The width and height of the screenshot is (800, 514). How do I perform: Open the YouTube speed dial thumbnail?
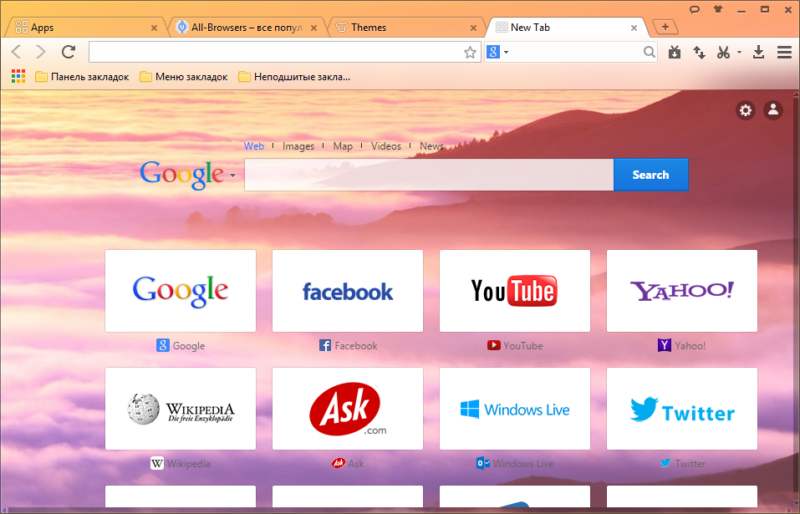click(514, 291)
